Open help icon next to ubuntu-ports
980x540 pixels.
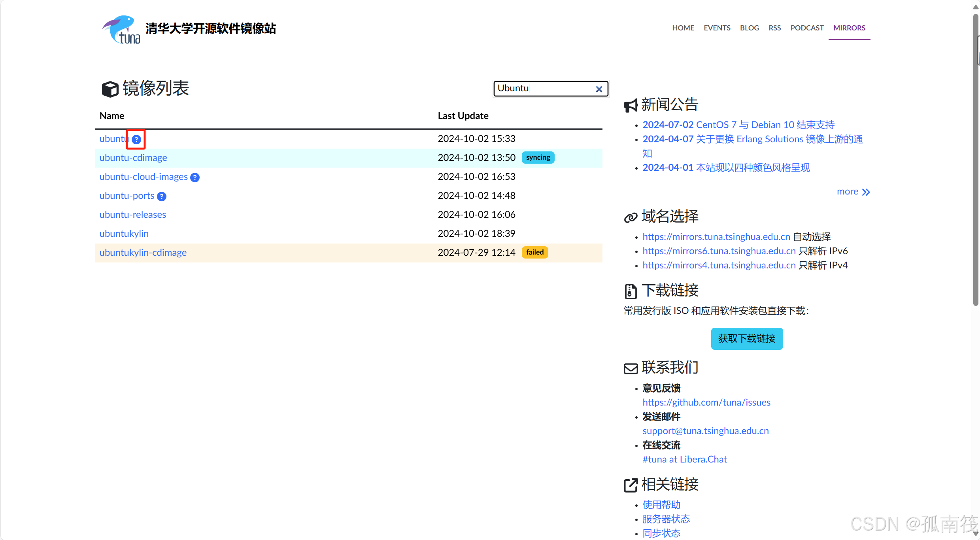coord(162,196)
